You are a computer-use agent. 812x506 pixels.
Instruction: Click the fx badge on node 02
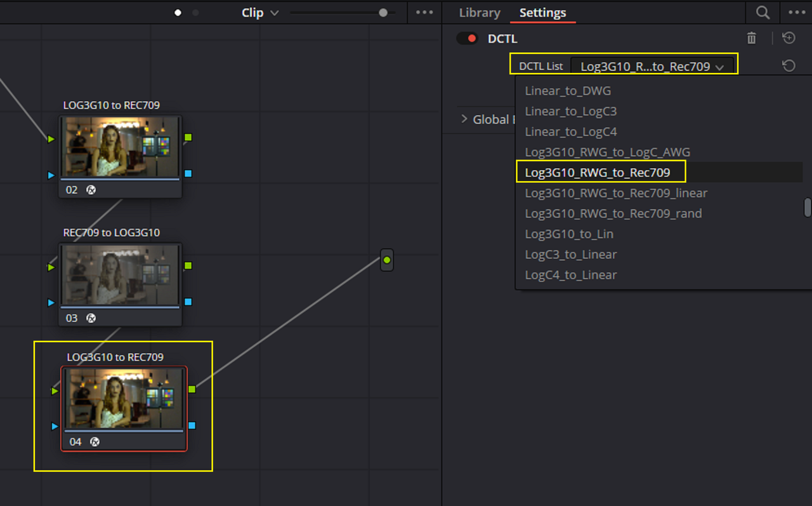click(x=91, y=189)
